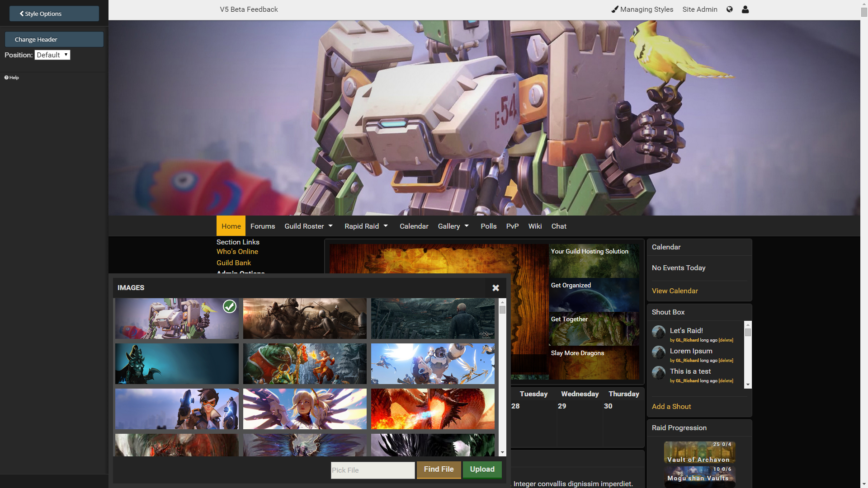Select the teal hooded figure thumbnail

click(177, 364)
